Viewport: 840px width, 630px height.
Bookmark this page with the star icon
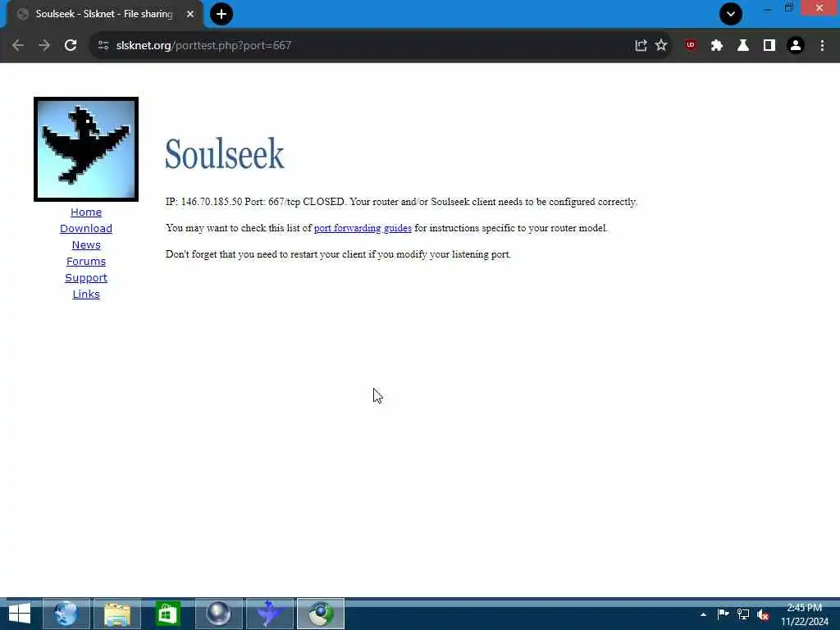(661, 46)
